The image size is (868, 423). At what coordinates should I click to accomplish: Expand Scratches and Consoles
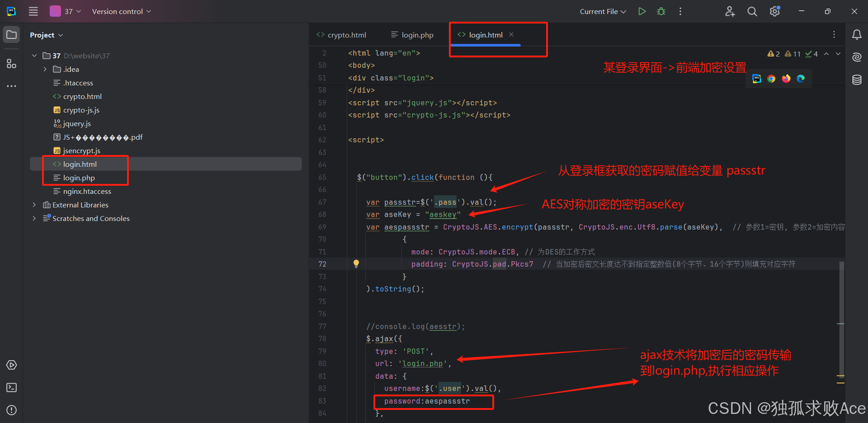click(34, 218)
